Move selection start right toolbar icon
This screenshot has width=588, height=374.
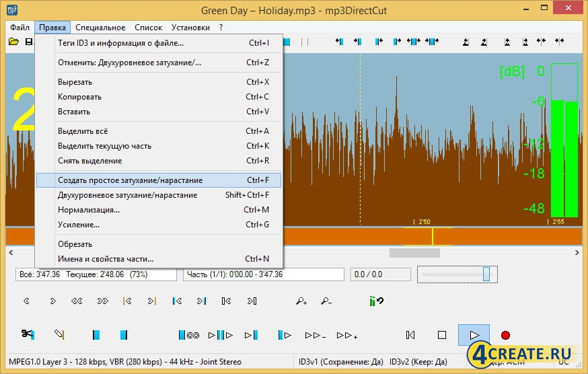point(358,41)
